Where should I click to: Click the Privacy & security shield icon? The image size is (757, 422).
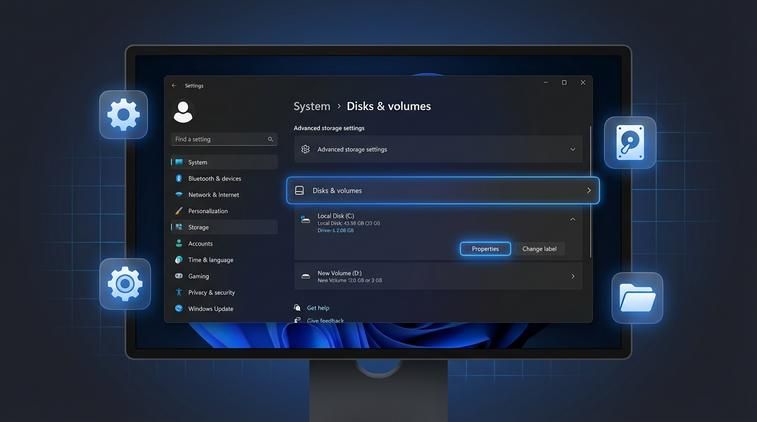[x=179, y=292]
